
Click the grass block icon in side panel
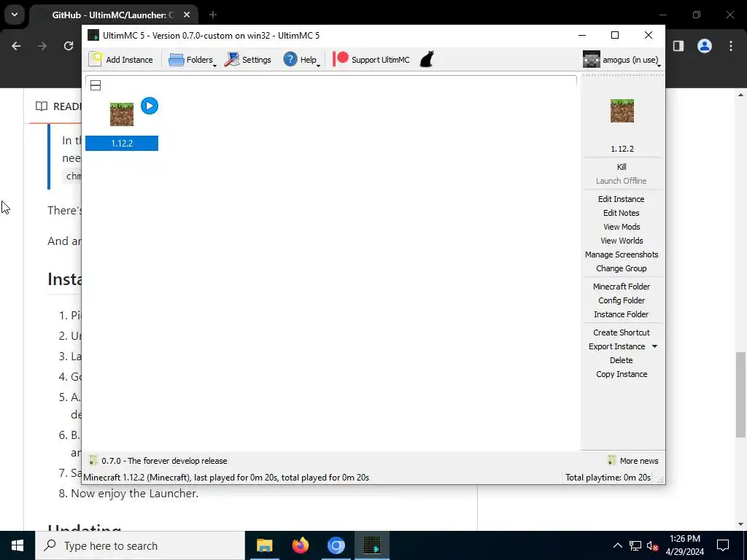(622, 111)
